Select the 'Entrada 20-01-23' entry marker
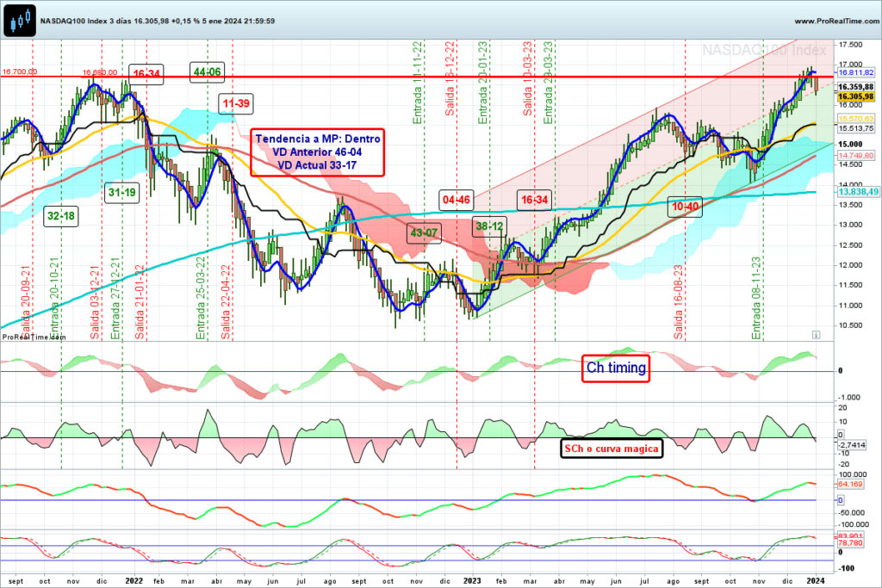The width and height of the screenshot is (882, 588). click(482, 83)
